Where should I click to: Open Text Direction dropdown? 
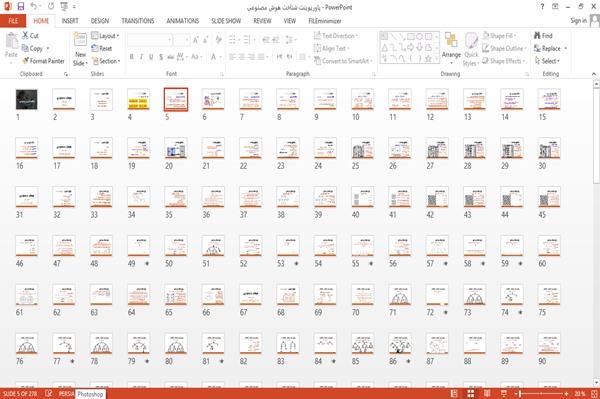tap(336, 36)
